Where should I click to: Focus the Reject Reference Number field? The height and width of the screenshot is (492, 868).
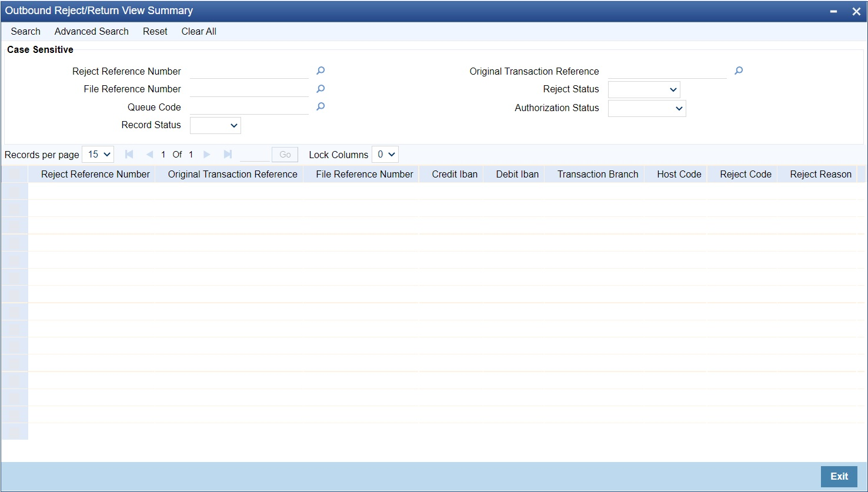249,71
